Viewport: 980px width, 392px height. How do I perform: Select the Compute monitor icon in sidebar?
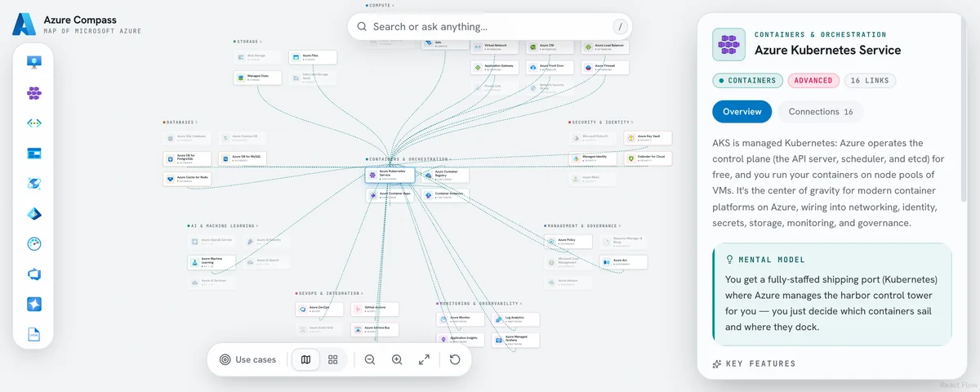tap(34, 62)
